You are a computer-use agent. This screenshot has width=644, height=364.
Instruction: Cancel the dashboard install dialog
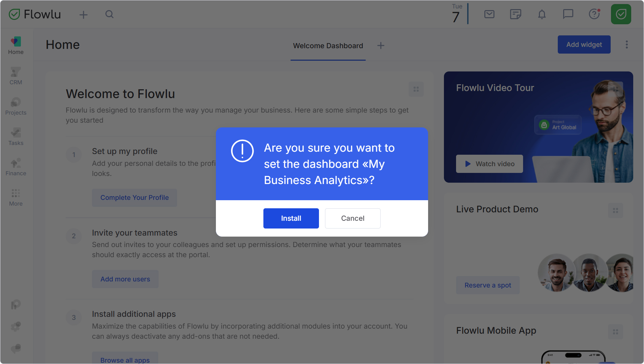[353, 218]
